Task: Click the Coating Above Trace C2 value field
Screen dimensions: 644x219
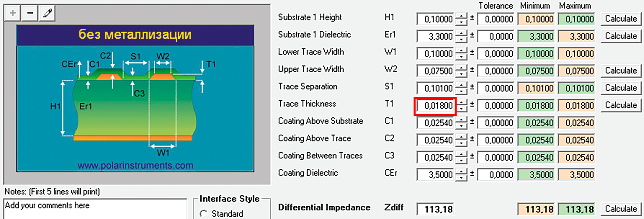Action: click(435, 140)
